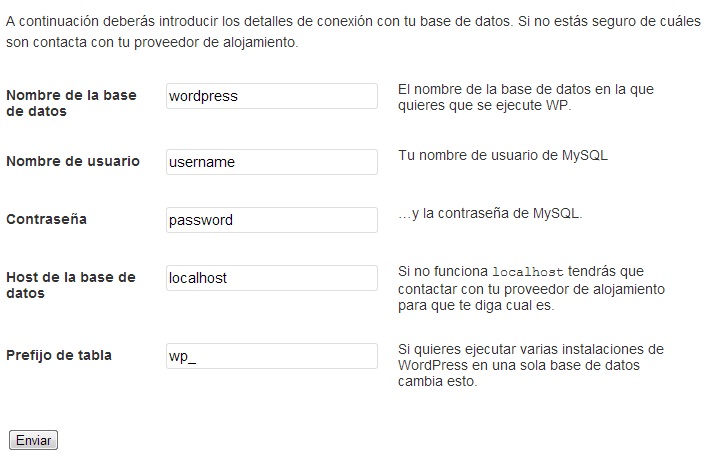Click the '…y la contraseña de MySQL' description
The image size is (706, 457).
click(x=489, y=213)
